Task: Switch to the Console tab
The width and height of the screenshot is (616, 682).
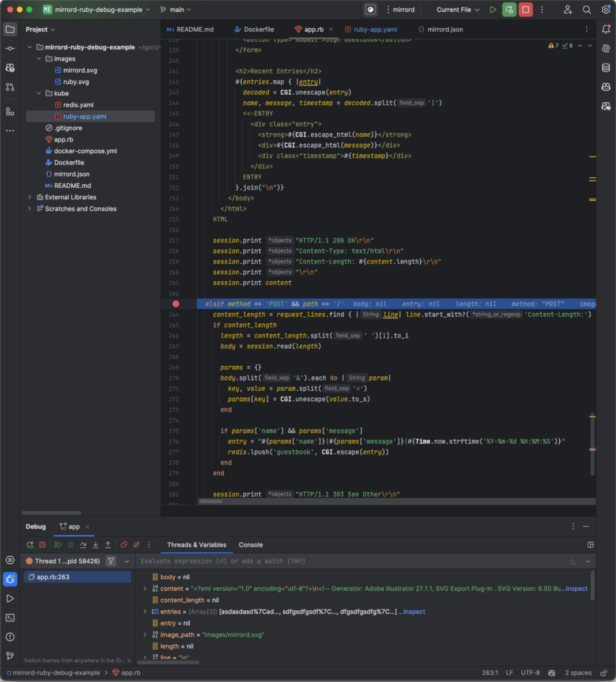Action: (x=250, y=545)
